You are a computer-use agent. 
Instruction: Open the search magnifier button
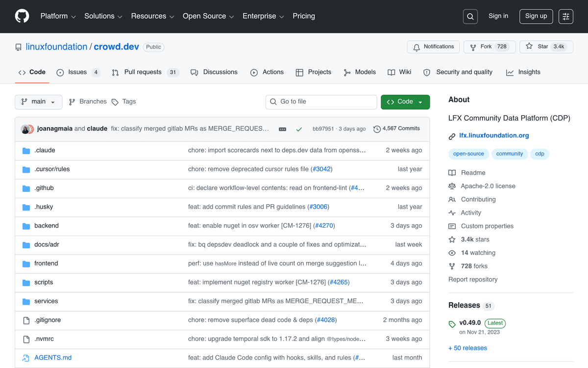coord(470,16)
